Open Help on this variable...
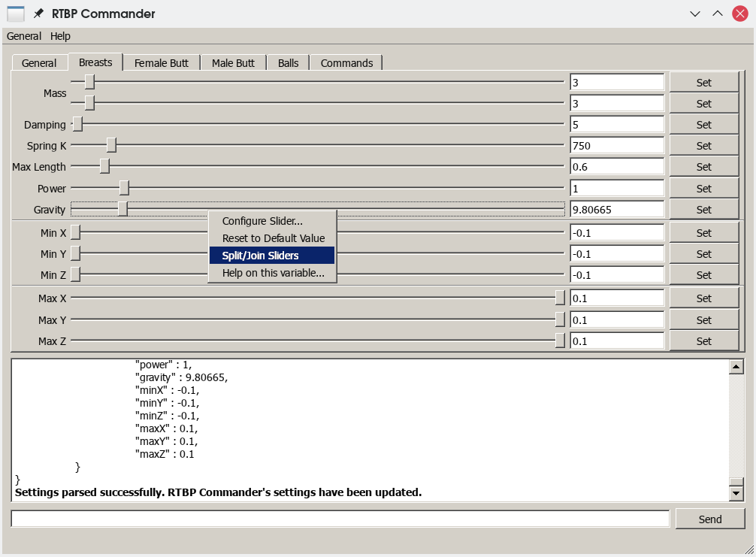The image size is (756, 557). (272, 273)
